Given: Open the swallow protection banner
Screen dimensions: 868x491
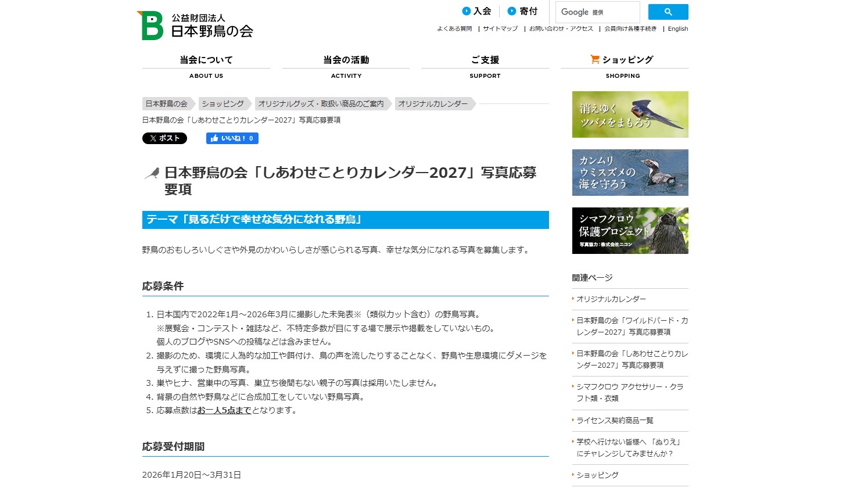Looking at the screenshot, I should pos(630,114).
